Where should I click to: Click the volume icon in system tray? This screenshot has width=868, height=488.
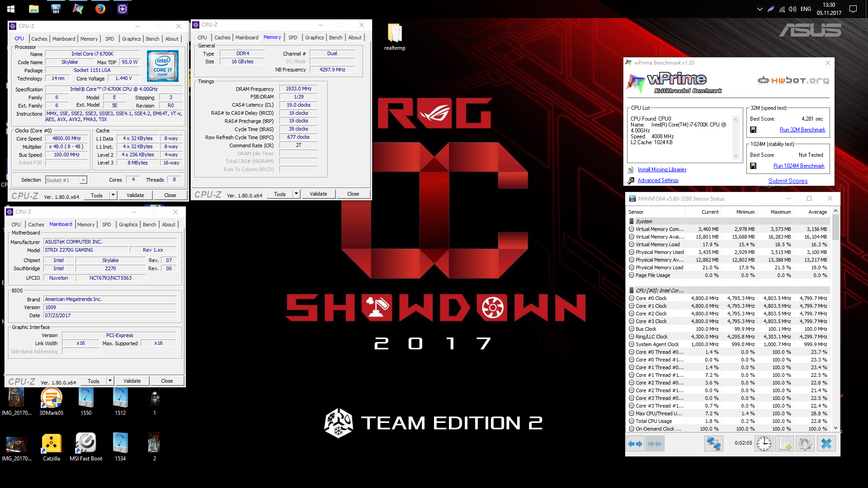pos(793,9)
